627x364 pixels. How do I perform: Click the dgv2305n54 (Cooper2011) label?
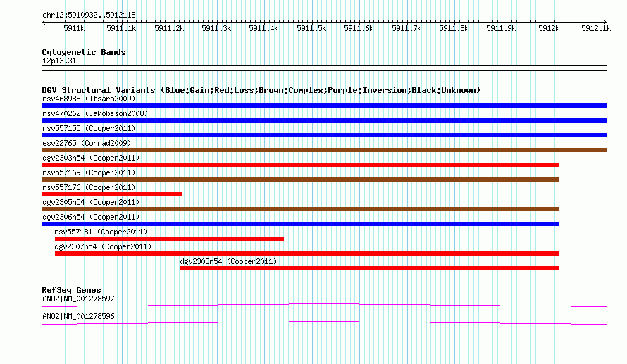[x=91, y=202]
